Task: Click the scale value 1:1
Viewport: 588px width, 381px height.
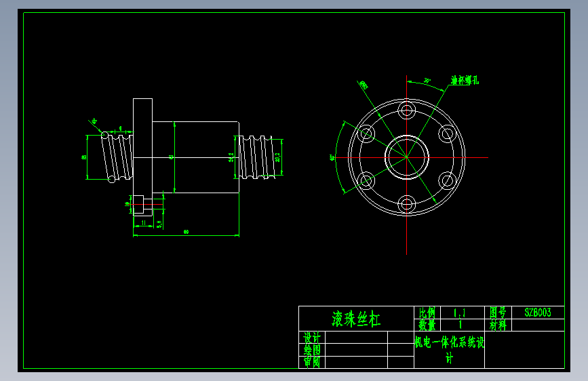Action: (459, 313)
